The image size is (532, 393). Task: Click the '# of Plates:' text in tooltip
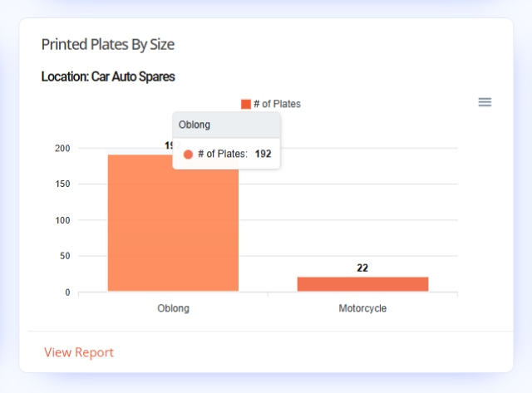click(223, 154)
